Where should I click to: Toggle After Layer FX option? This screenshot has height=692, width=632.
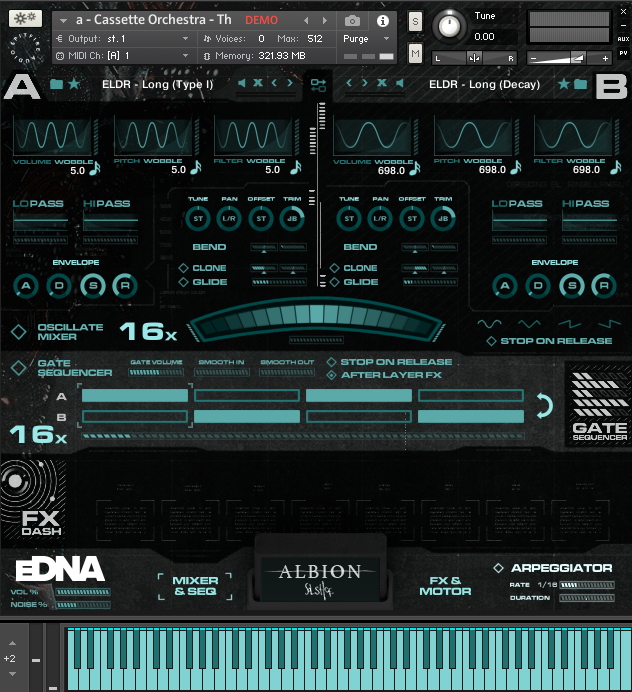[331, 375]
